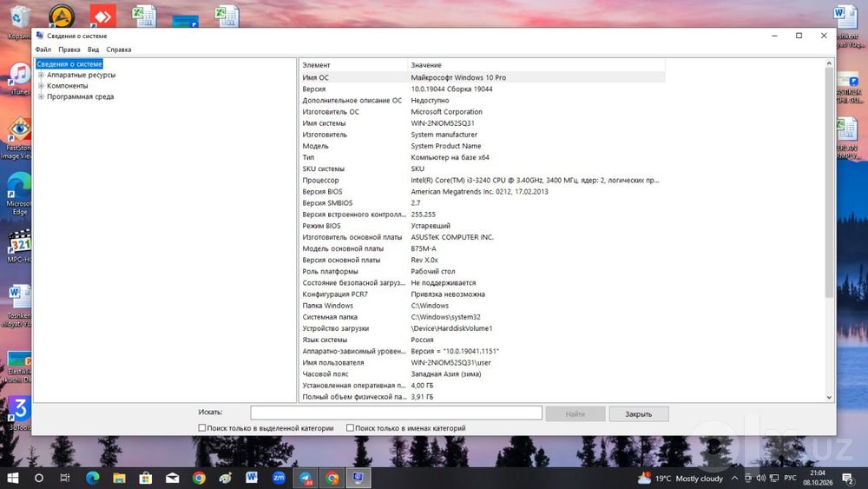Open File Explorer from taskbar
The image size is (868, 489).
119,478
